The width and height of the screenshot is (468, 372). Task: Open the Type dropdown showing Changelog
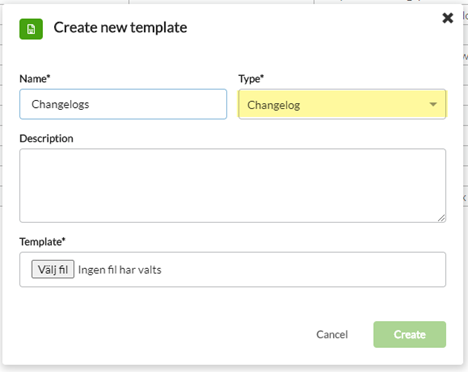click(342, 104)
